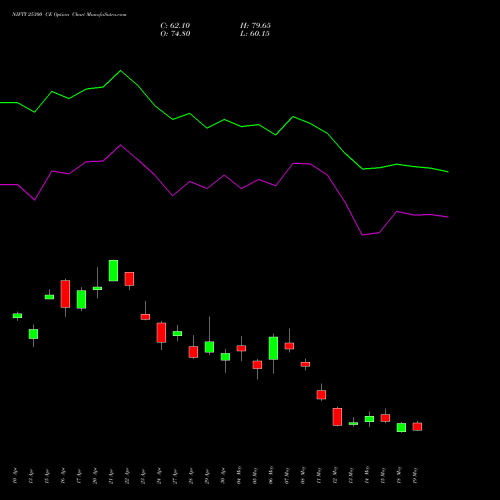Click the magenta indicator line on the chart

[224, 176]
